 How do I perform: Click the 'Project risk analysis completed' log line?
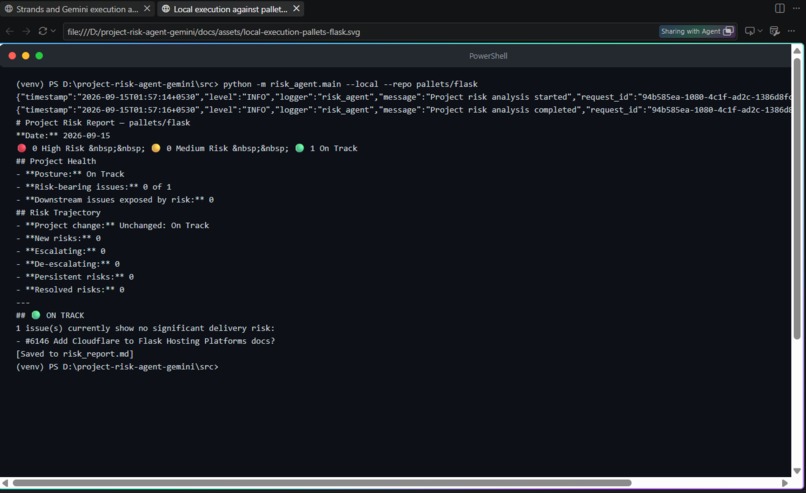[x=404, y=109]
